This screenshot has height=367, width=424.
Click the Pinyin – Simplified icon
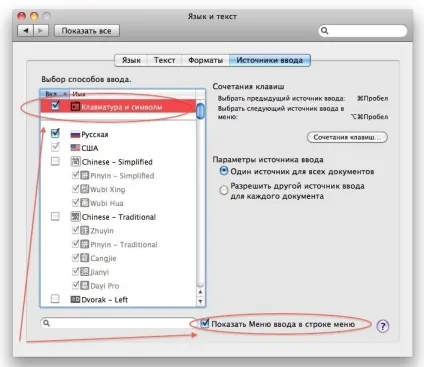pos(85,176)
